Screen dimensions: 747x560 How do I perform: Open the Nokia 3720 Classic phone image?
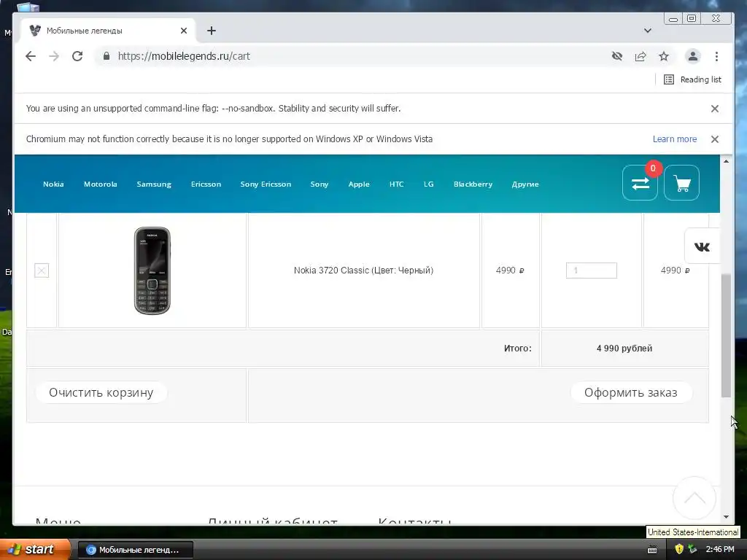point(152,271)
